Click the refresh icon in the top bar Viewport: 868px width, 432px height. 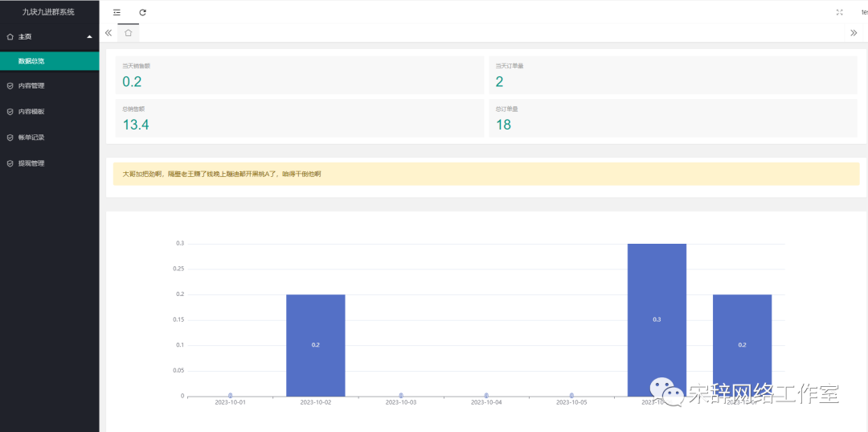[143, 12]
